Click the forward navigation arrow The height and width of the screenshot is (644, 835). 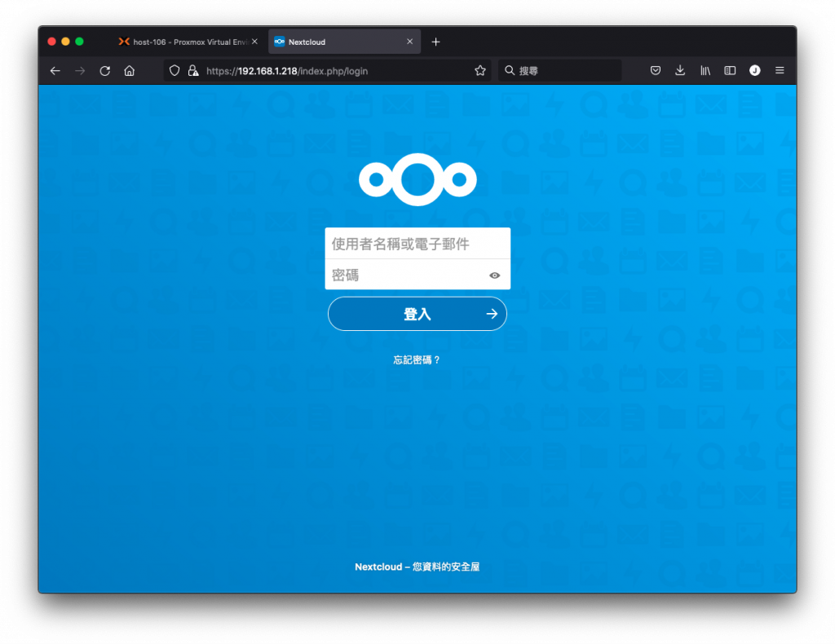[80, 71]
